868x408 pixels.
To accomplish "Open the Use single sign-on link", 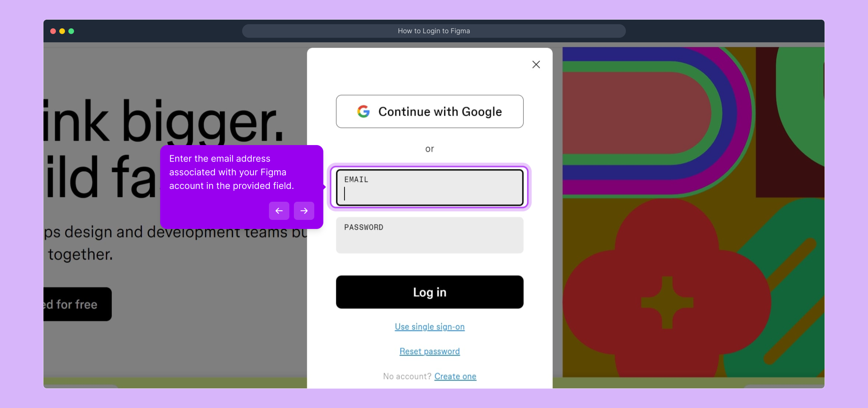I will click(429, 327).
